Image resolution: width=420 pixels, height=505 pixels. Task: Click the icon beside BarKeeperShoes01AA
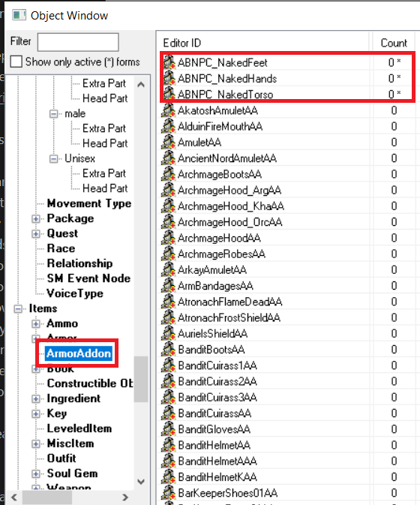[169, 493]
